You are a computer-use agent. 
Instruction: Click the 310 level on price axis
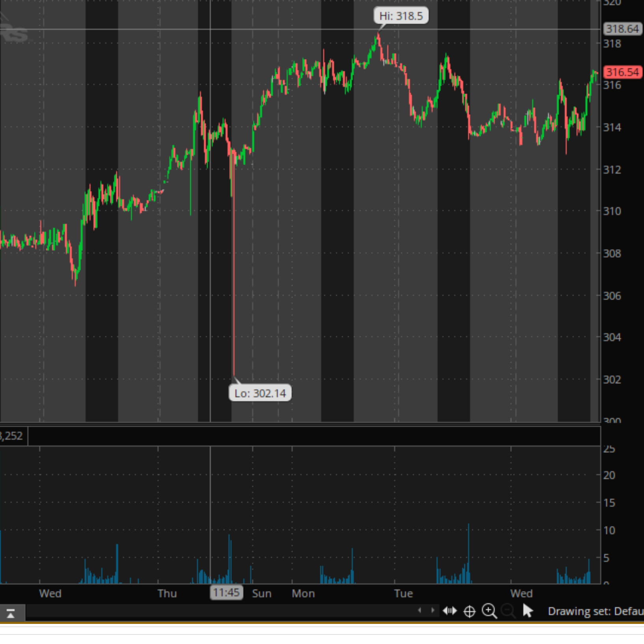(x=612, y=211)
